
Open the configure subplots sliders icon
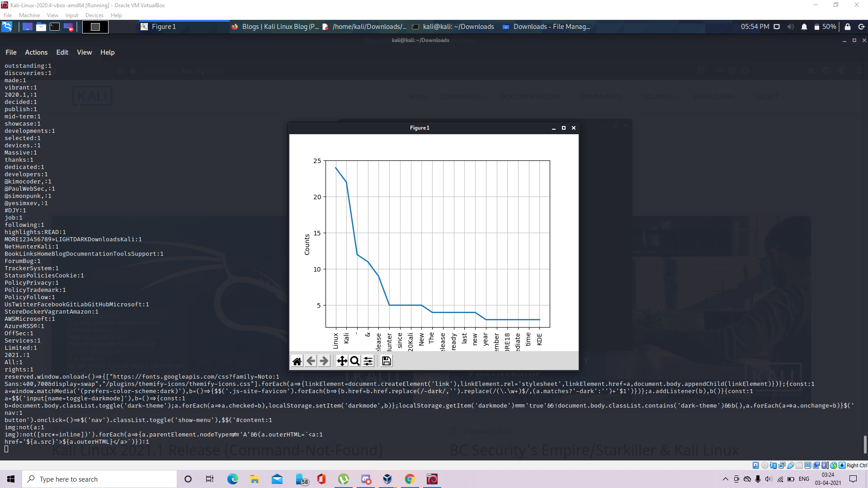point(368,361)
